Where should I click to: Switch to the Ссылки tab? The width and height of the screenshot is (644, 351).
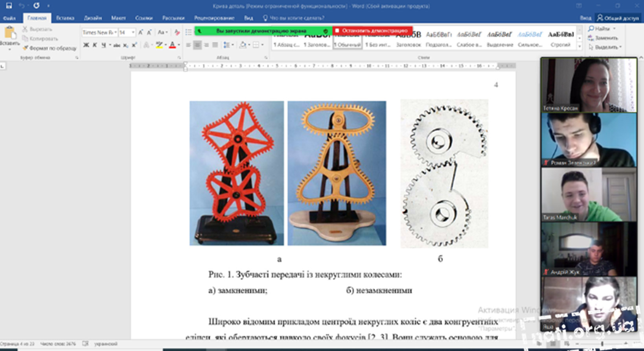click(144, 18)
